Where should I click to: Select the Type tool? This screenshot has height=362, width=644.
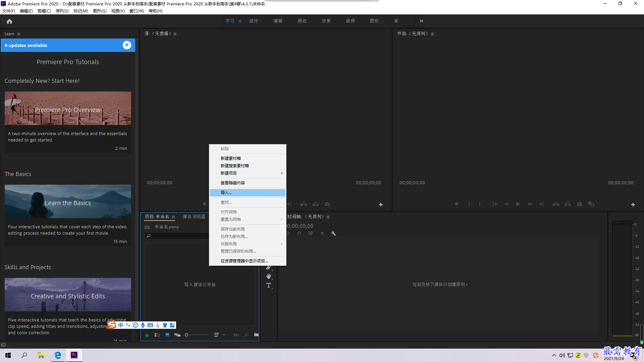(x=269, y=285)
